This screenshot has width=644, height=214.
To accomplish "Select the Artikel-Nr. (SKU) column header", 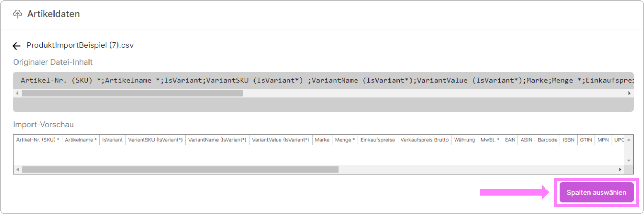I will 38,140.
